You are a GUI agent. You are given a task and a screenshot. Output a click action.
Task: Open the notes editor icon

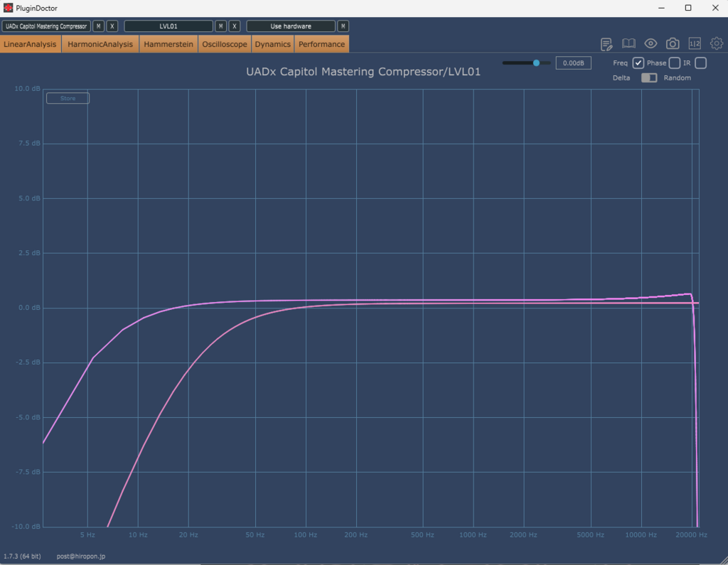606,44
